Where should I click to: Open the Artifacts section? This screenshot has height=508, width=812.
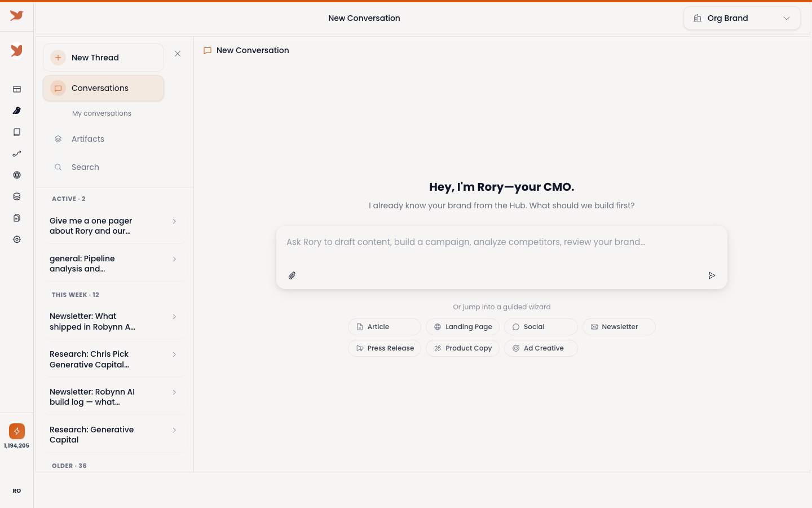pyautogui.click(x=88, y=139)
